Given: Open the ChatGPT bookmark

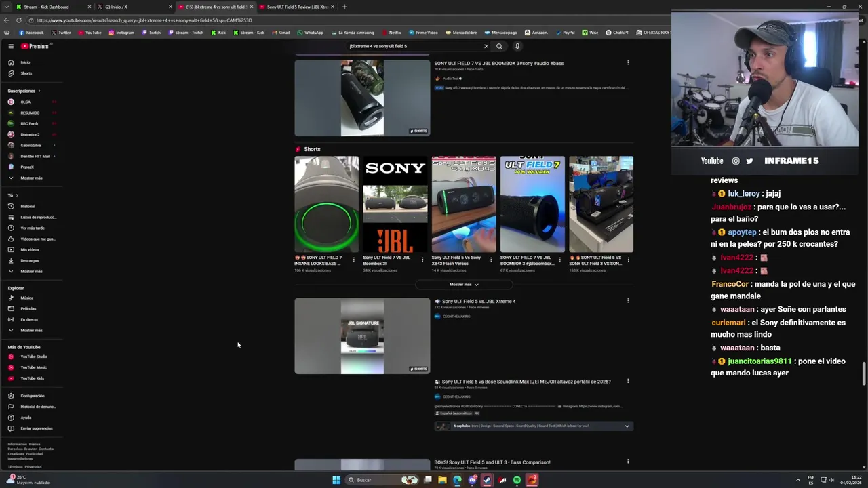Looking at the screenshot, I should [x=618, y=33].
